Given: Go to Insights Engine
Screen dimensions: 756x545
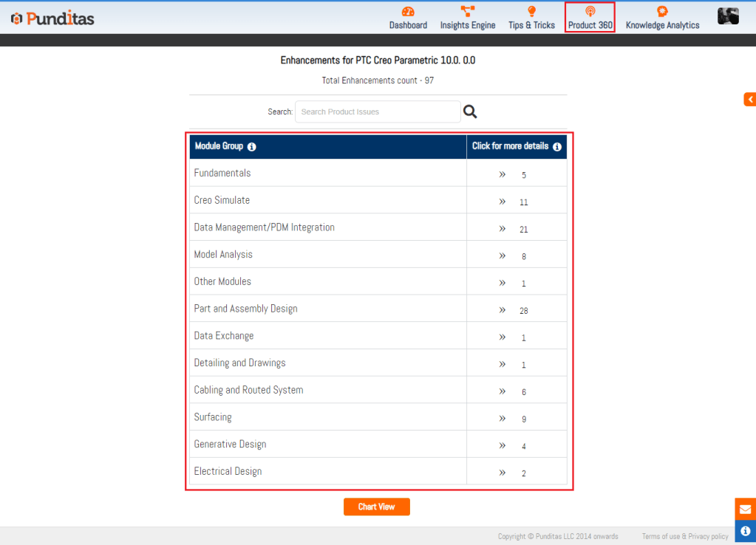Looking at the screenshot, I should pos(468,18).
